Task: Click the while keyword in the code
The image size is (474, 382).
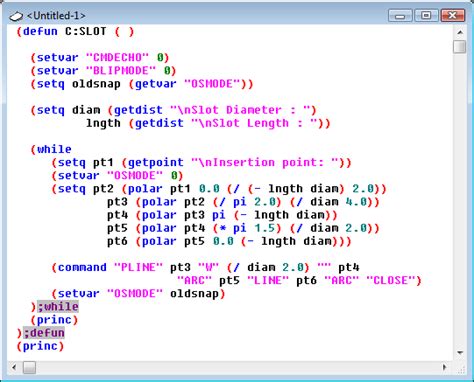Action: coord(54,149)
